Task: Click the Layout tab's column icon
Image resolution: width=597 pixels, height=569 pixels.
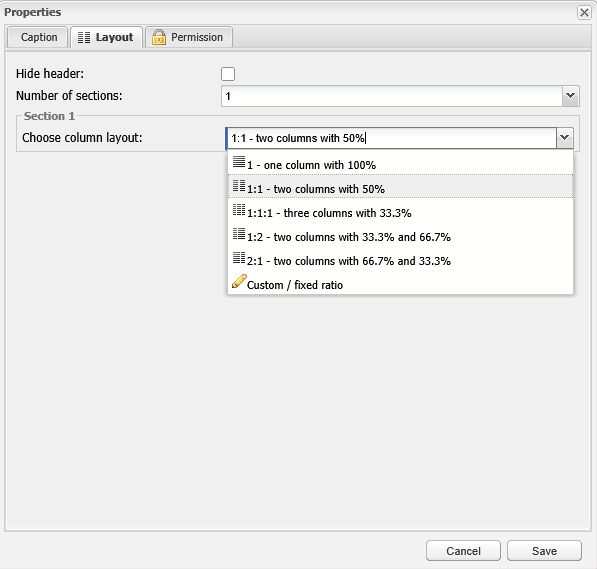Action: pyautogui.click(x=84, y=37)
